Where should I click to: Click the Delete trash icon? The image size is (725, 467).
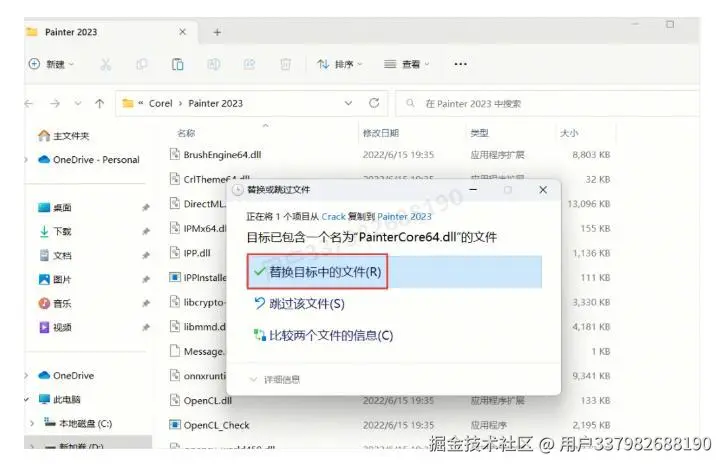[286, 64]
